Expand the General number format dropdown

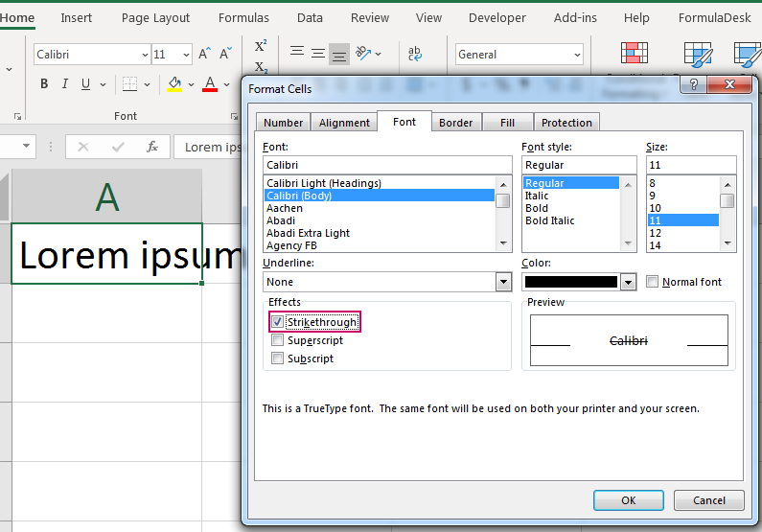[577, 55]
